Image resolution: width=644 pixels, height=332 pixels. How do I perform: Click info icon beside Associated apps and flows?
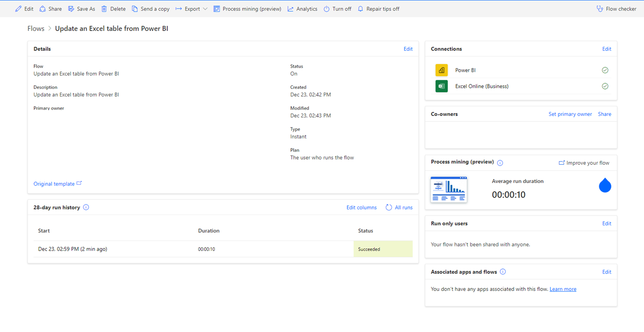pyautogui.click(x=503, y=271)
